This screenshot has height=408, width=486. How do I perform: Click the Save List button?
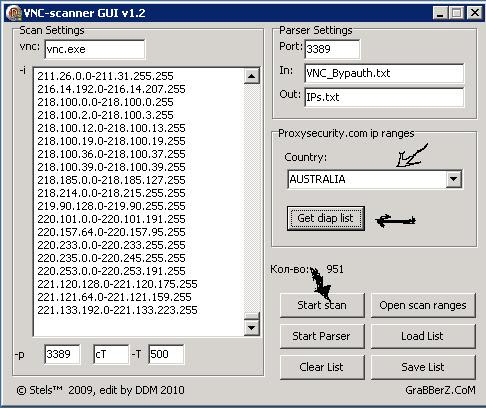[x=423, y=367]
